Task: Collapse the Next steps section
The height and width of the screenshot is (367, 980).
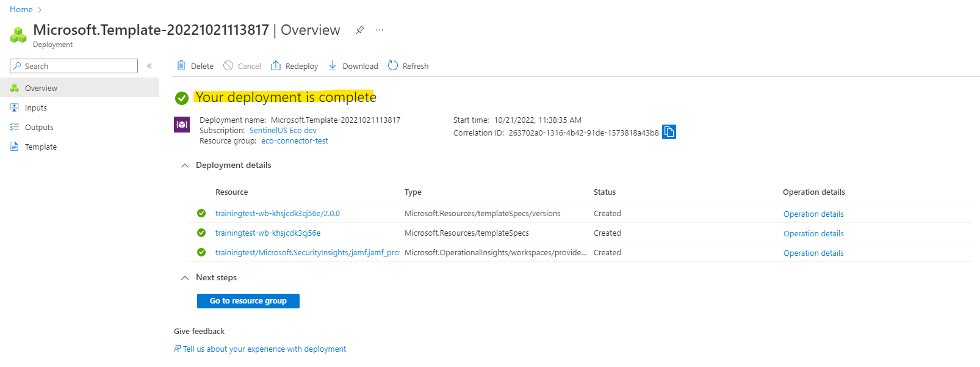Action: 185,278
